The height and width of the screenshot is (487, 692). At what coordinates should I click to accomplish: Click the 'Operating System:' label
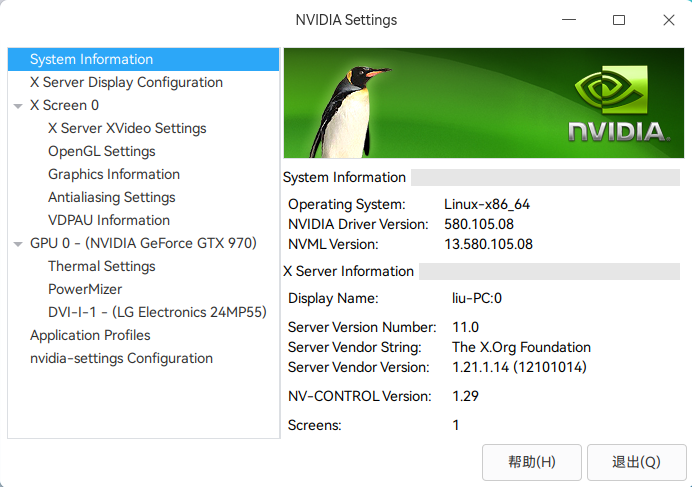coord(346,204)
